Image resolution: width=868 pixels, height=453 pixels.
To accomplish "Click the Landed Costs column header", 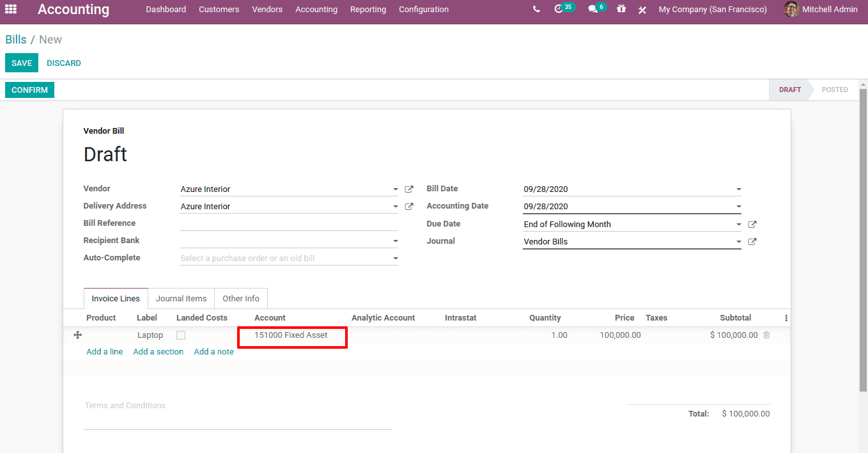I will click(202, 318).
